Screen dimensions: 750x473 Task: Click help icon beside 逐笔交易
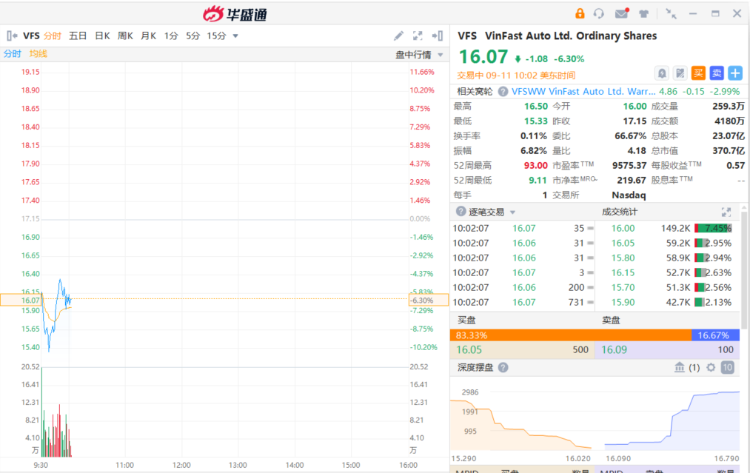point(461,211)
